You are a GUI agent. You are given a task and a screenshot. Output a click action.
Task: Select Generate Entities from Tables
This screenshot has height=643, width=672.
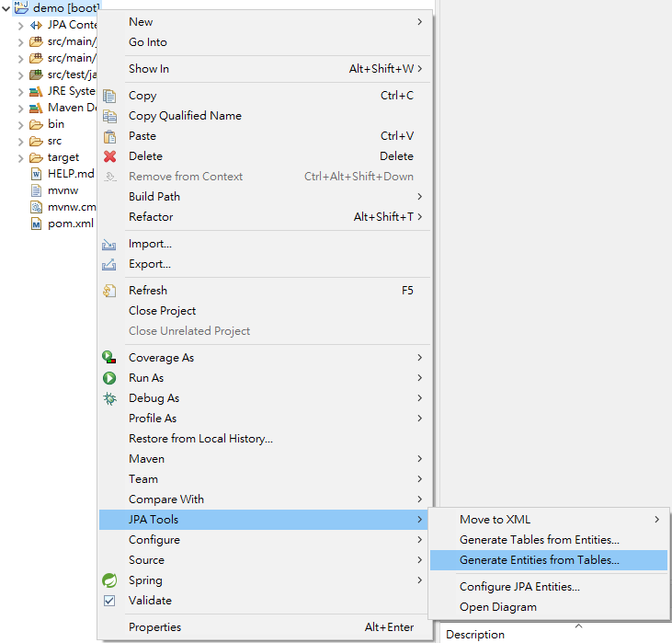(539, 559)
